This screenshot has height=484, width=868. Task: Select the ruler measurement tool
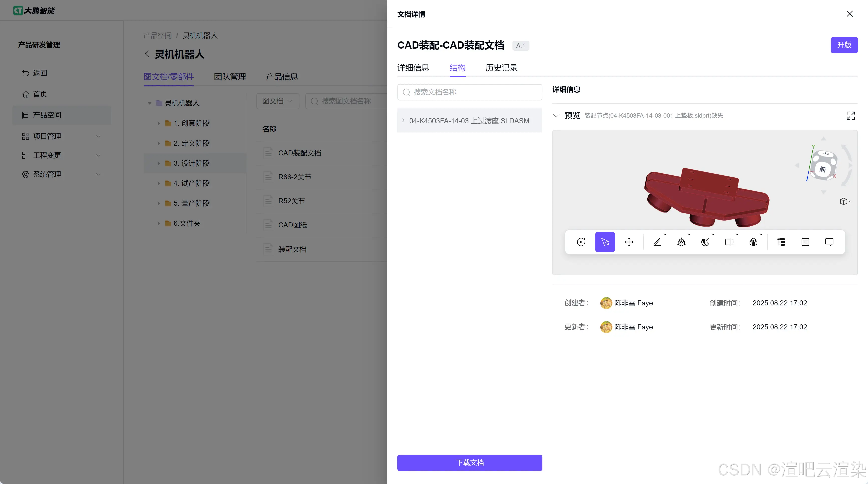[657, 242]
